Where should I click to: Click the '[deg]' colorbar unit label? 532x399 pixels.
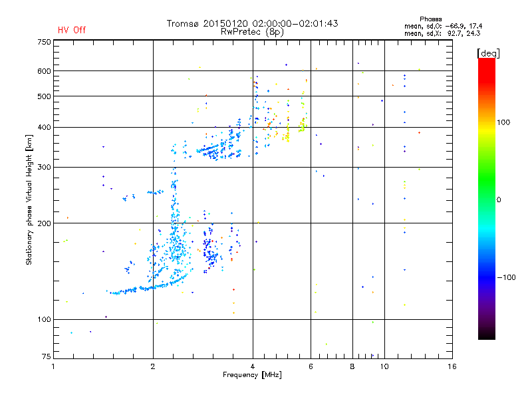coord(488,53)
